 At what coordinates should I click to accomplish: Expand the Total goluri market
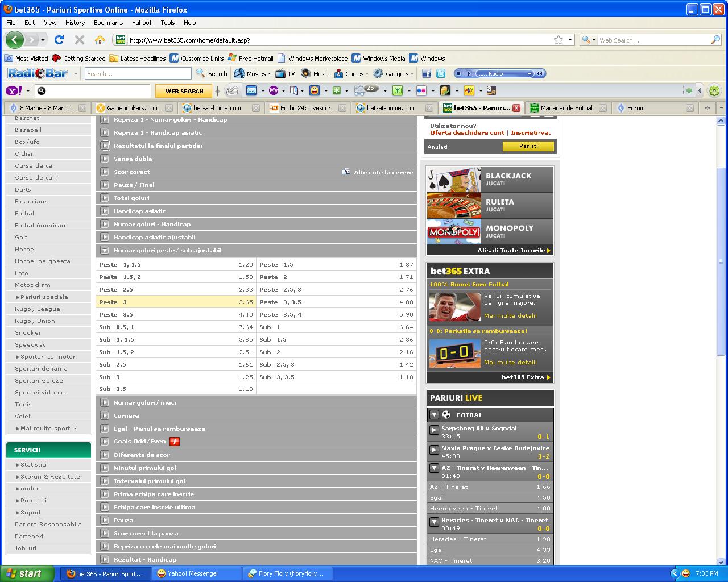(105, 198)
